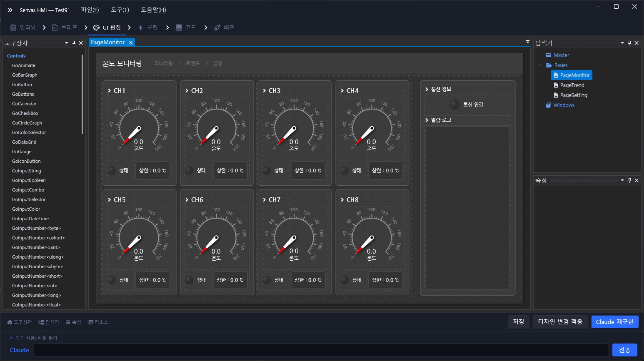Close the 탐색기 panel with its X icon
This screenshot has width=644, height=361.
637,43
